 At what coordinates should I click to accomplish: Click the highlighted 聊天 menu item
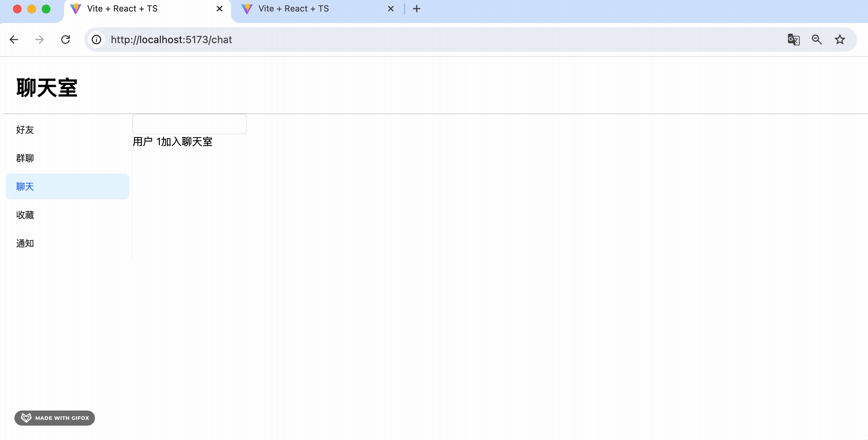tap(67, 187)
